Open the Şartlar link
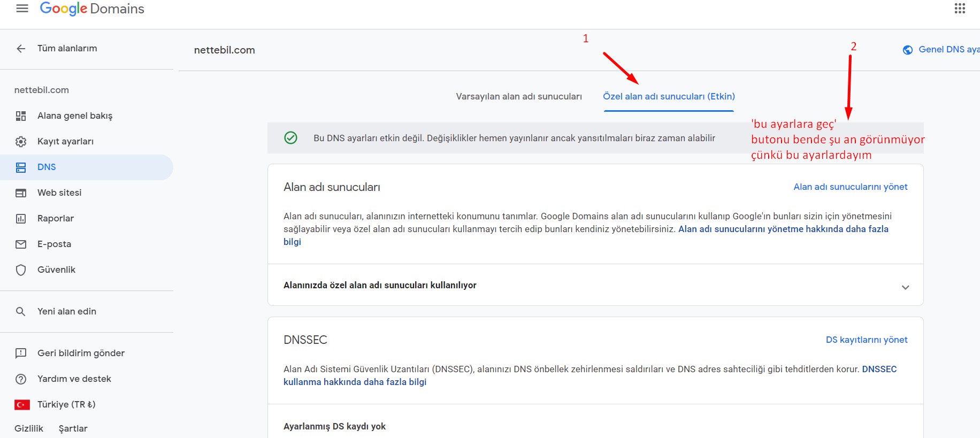Screen dimensions: 980x438 coord(73,428)
